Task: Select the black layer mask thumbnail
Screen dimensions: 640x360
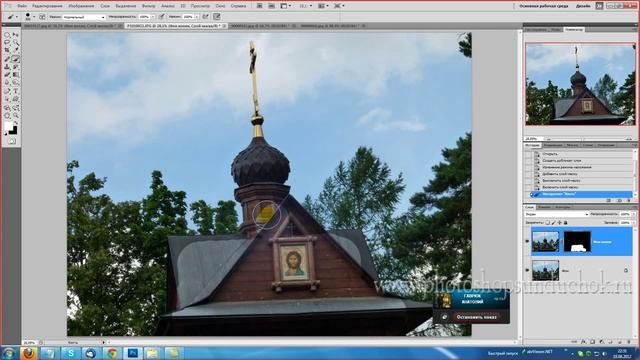Action: pyautogui.click(x=577, y=241)
